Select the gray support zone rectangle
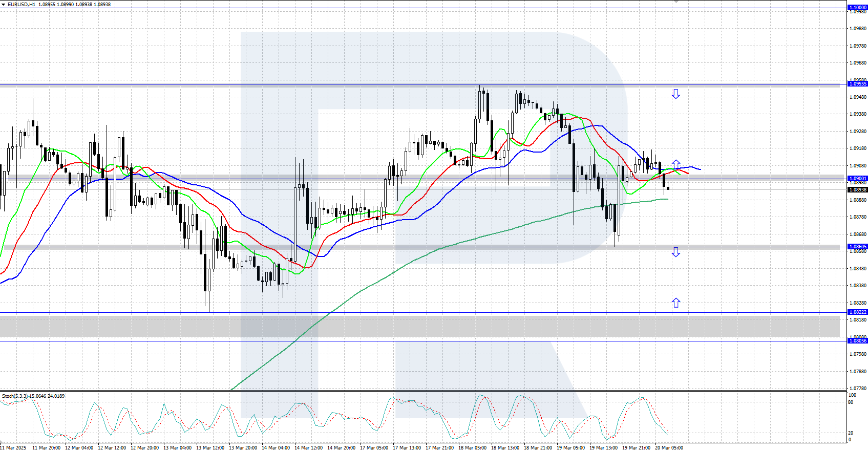Viewport: 868px width, 451px height. tap(420, 327)
